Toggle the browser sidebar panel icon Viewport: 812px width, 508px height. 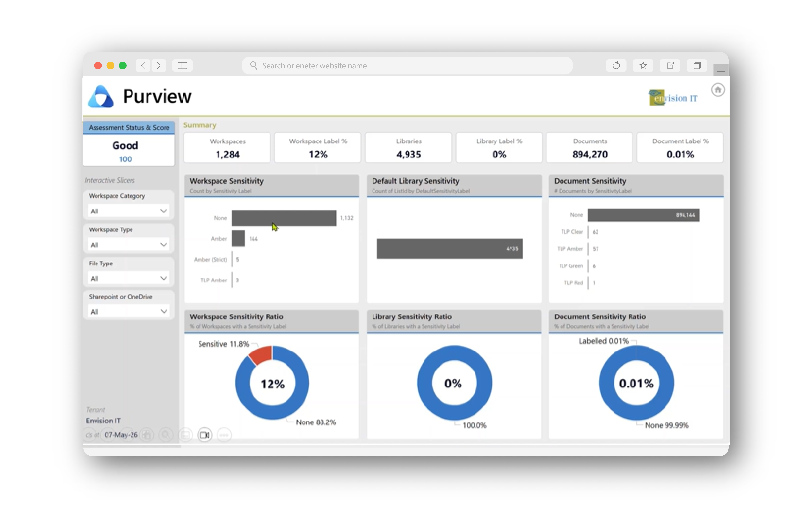[182, 65]
